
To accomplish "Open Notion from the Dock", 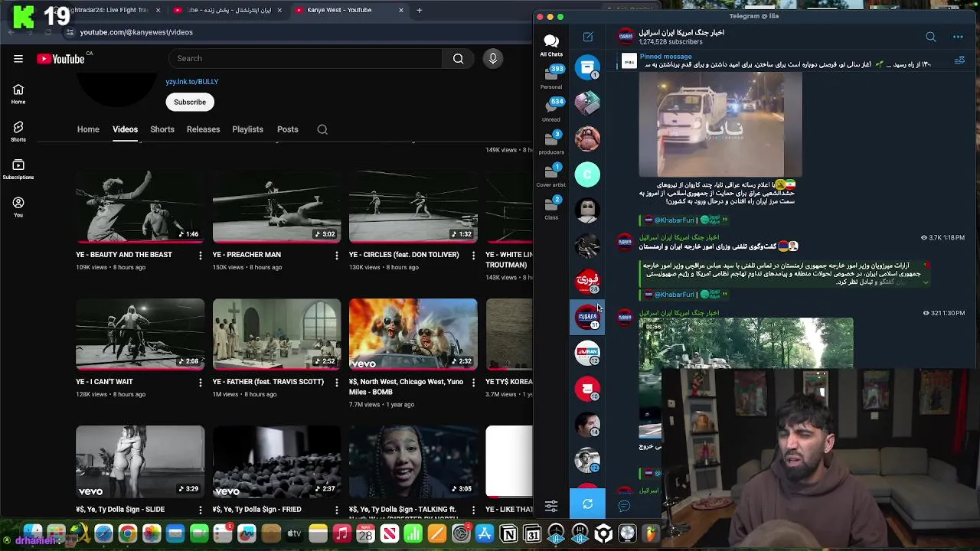I will tap(508, 533).
